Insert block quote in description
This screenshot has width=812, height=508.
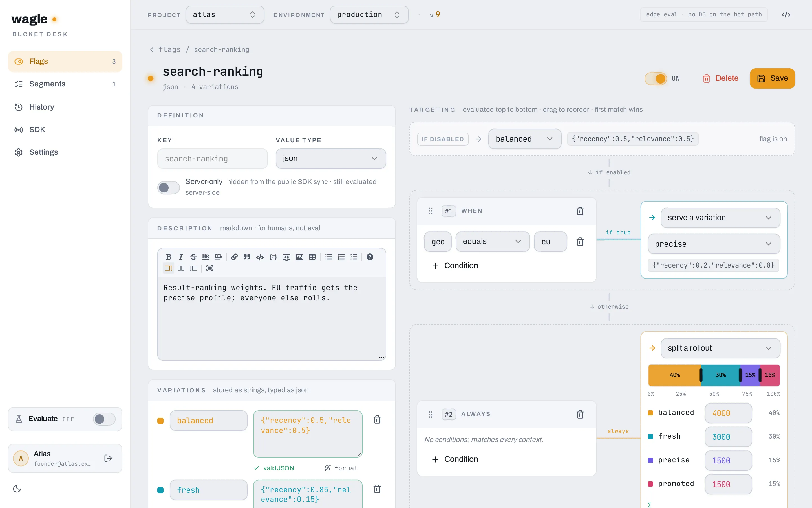pos(247,257)
